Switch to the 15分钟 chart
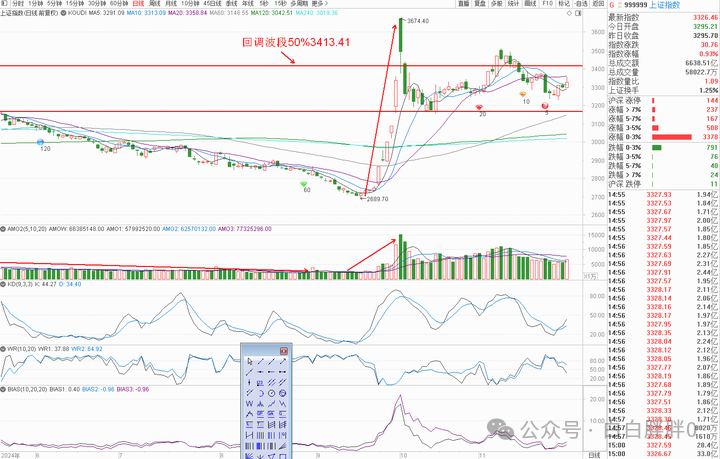 pyautogui.click(x=75, y=4)
